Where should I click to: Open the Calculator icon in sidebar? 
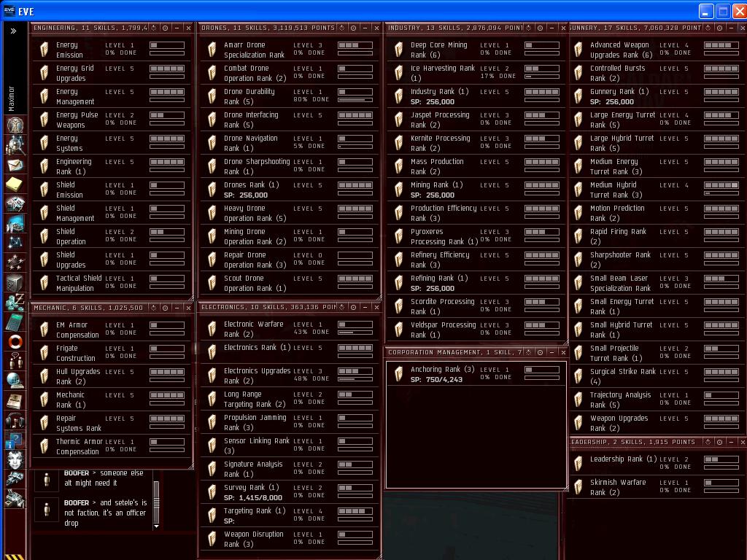coord(15,322)
